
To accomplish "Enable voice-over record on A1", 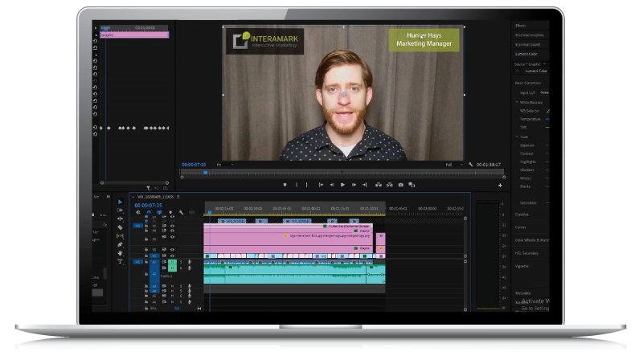I will point(190,262).
